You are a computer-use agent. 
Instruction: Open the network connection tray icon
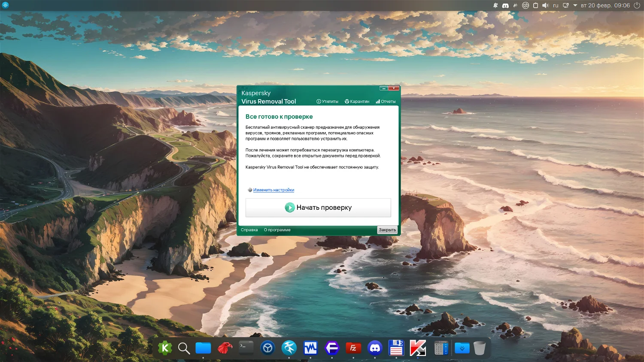point(566,6)
